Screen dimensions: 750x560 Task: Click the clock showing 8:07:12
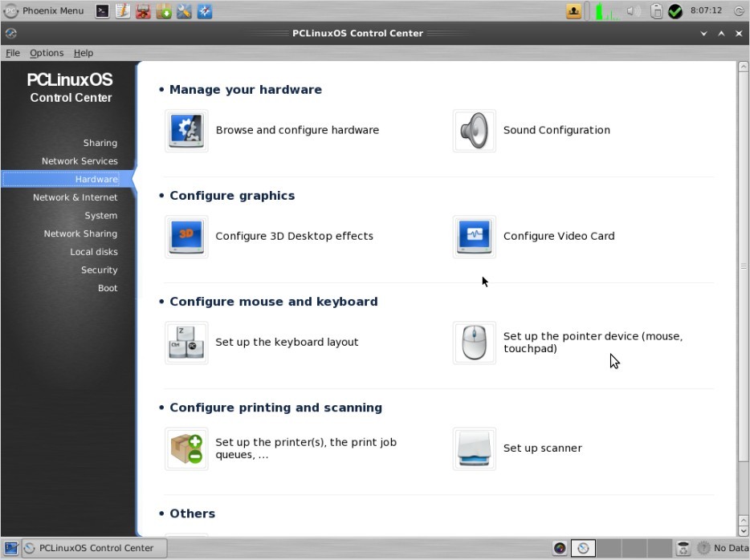[706, 10]
